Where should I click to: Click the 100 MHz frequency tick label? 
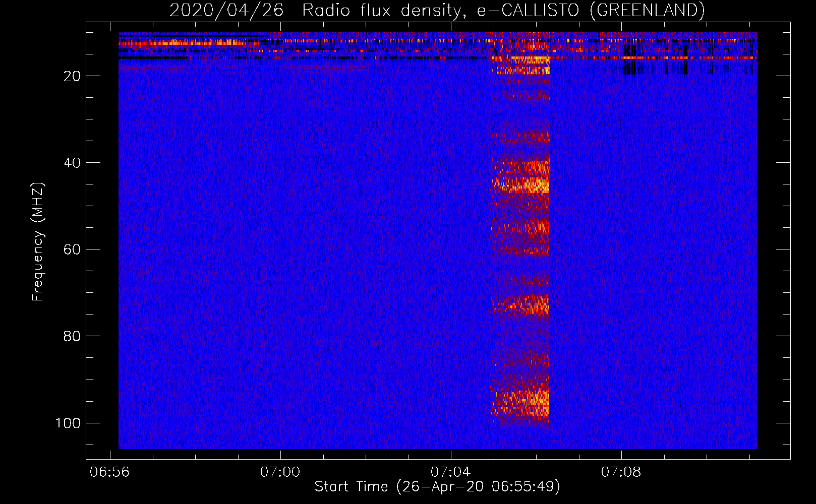pos(68,423)
